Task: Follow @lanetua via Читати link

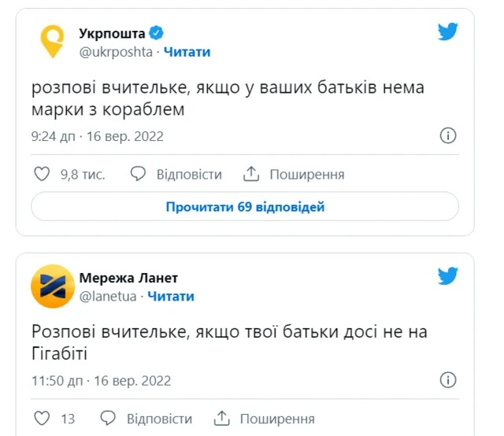Action: 170,297
